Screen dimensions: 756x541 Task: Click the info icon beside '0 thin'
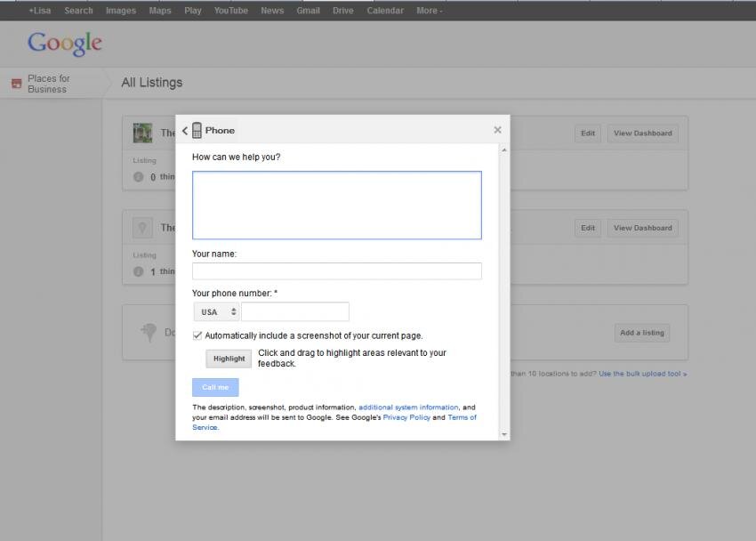click(139, 176)
